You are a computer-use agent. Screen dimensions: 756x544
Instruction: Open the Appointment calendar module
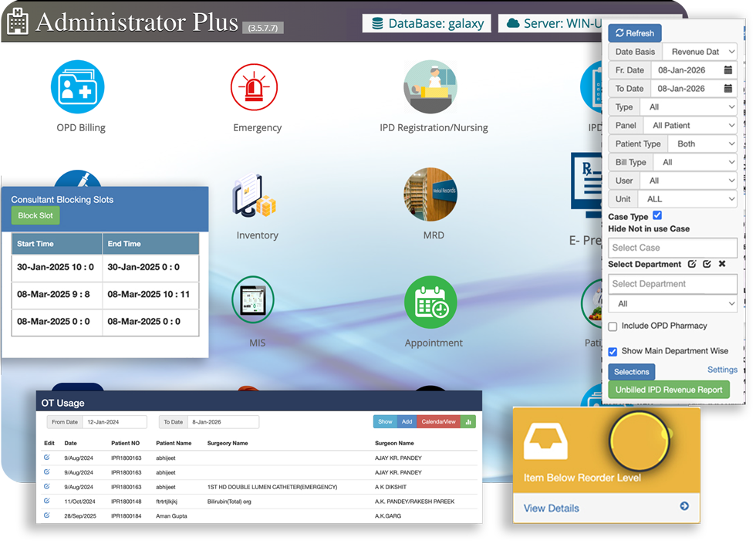click(430, 302)
